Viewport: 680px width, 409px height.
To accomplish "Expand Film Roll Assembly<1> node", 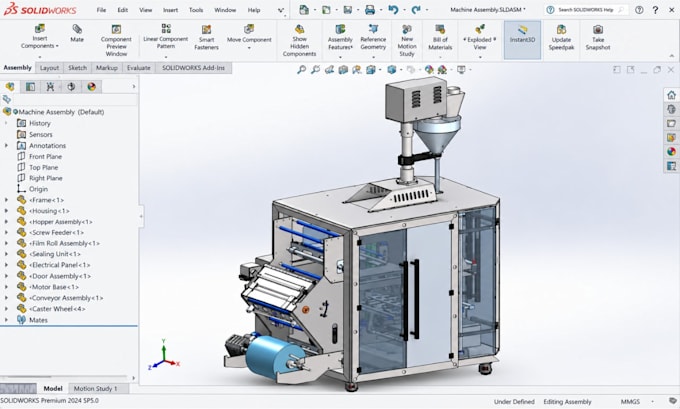I will point(6,243).
